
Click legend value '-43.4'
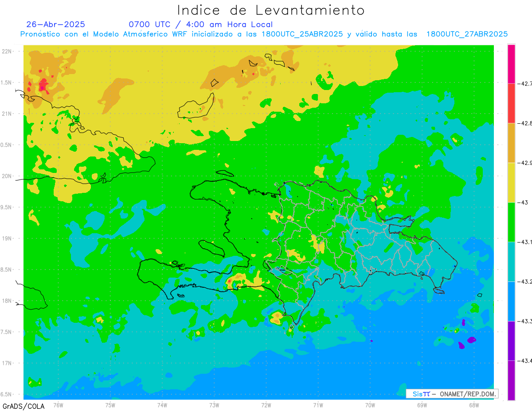(x=524, y=360)
